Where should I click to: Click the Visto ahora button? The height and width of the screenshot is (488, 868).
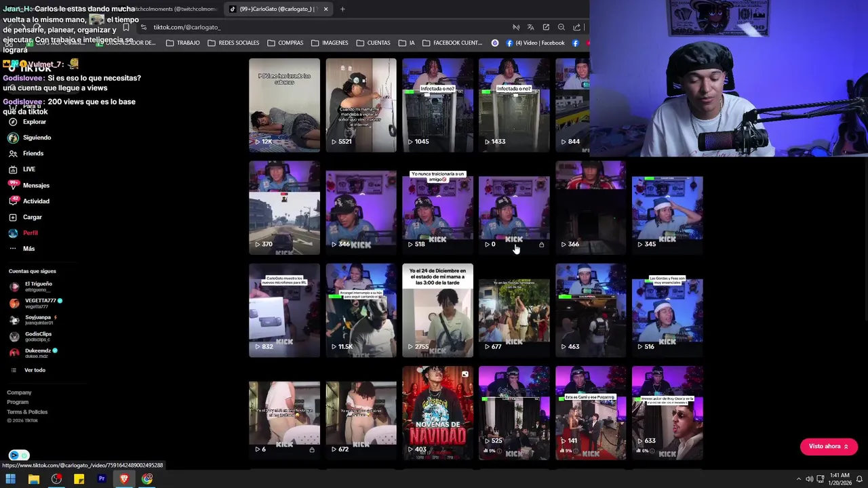[829, 447]
